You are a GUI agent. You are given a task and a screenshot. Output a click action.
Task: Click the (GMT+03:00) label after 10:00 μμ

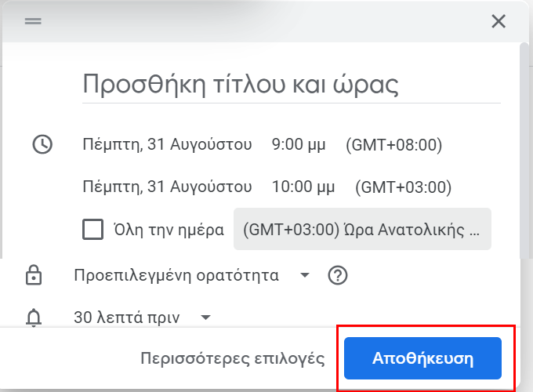coord(404,187)
